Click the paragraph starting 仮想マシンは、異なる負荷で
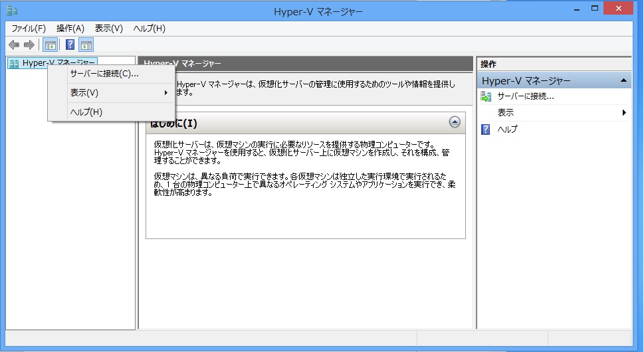Image resolution: width=644 pixels, height=352 pixels. point(305,184)
